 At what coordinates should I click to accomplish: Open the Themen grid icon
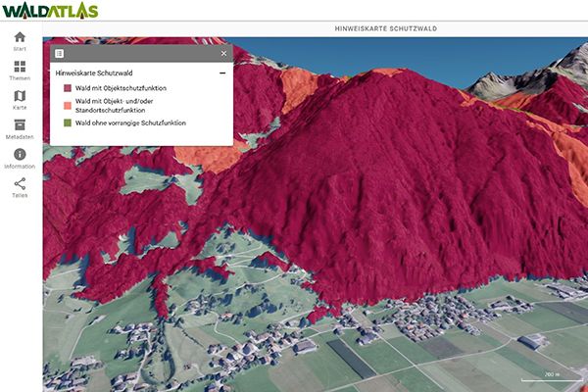(x=20, y=68)
